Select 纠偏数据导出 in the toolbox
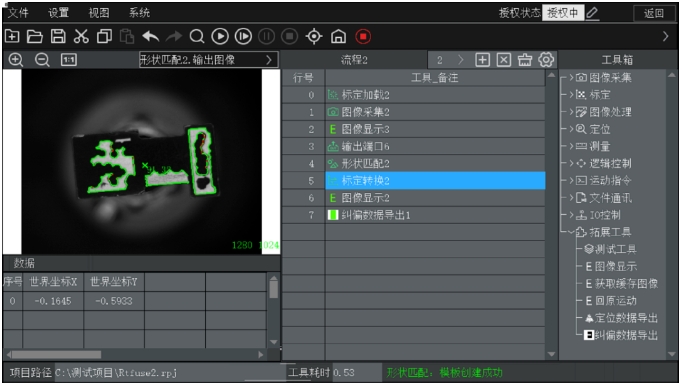This screenshot has height=386, width=682. [621, 335]
